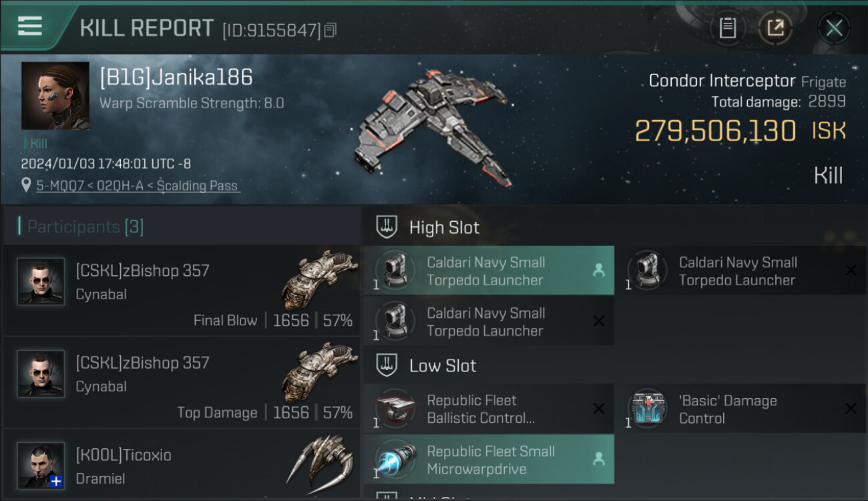The image size is (868, 501).
Task: Toggle Republic Fleet Small Microwarpdrive item
Action: tap(488, 460)
